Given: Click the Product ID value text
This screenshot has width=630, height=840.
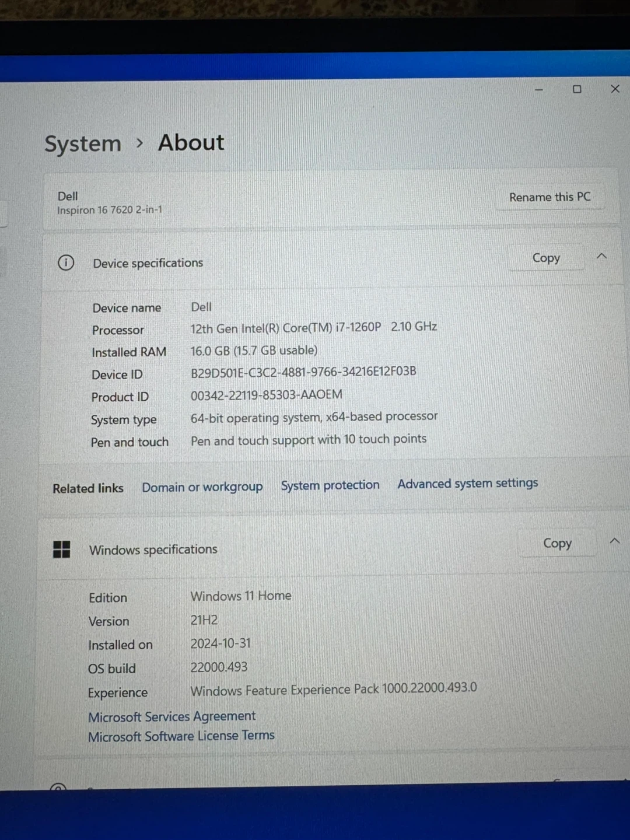Looking at the screenshot, I should click(x=267, y=395).
